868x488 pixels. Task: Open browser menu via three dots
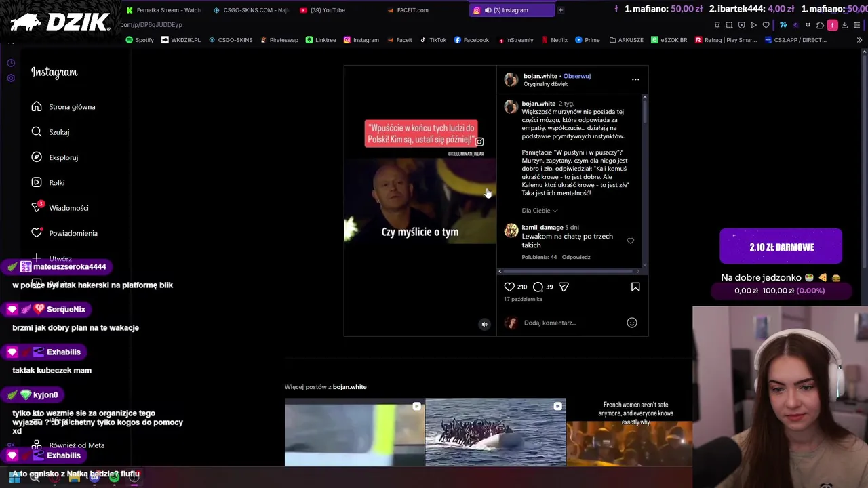(857, 25)
